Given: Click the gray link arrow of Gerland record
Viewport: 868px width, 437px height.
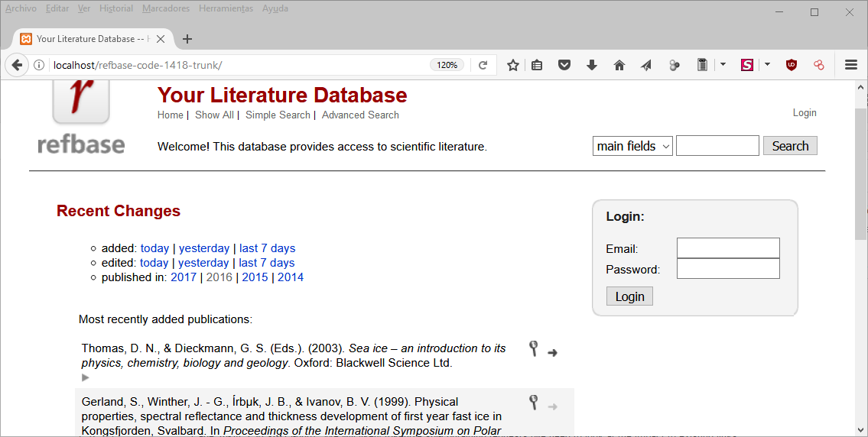Looking at the screenshot, I should (x=552, y=406).
